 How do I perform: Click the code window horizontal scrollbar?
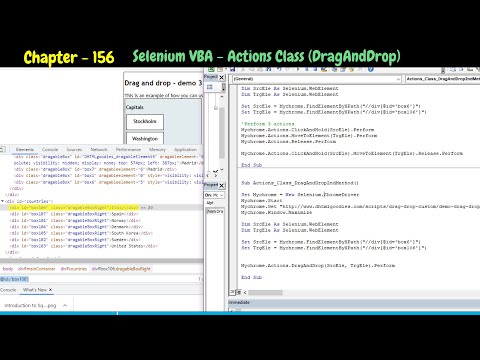click(265, 292)
